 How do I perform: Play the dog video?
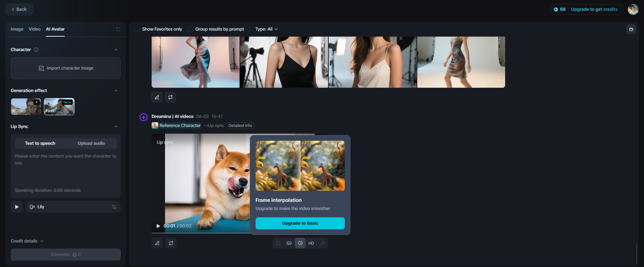[x=158, y=226]
